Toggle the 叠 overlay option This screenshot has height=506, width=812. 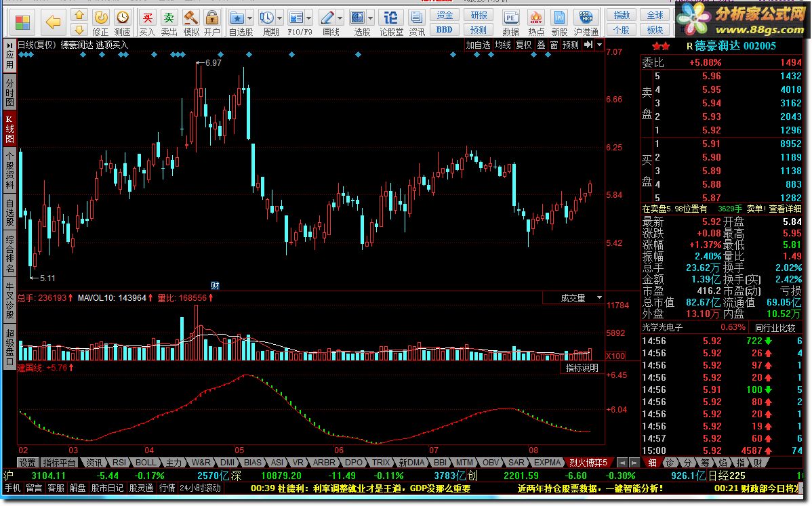pyautogui.click(x=541, y=45)
